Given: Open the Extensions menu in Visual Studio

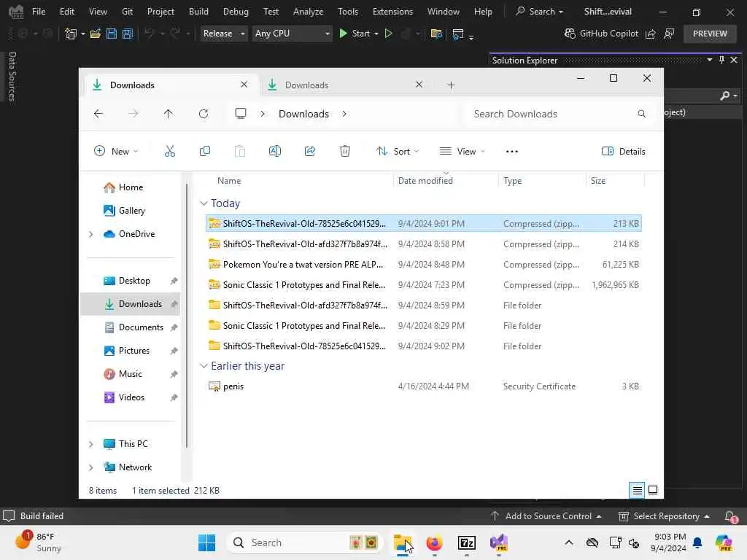Looking at the screenshot, I should coord(392,12).
